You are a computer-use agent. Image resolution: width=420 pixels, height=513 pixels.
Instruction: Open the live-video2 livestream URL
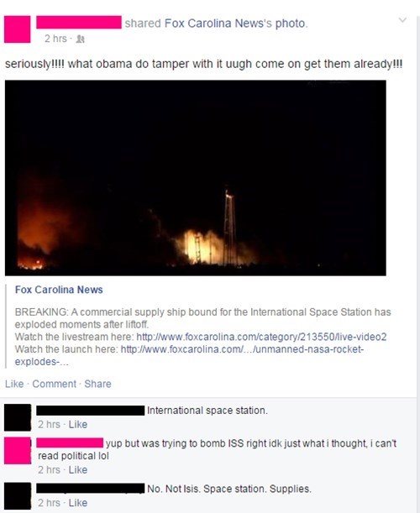click(261, 337)
